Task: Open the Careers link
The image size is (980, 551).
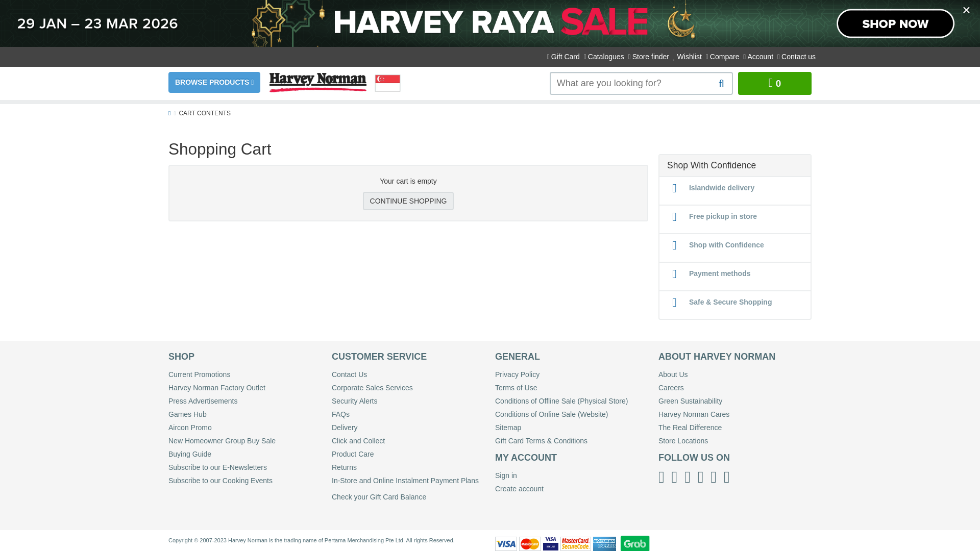Action: coord(671,388)
